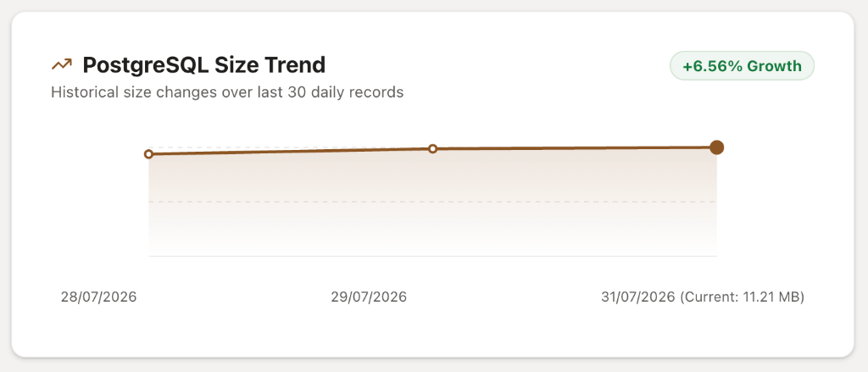Click the trending-up arrow icon beside the title

(62, 64)
